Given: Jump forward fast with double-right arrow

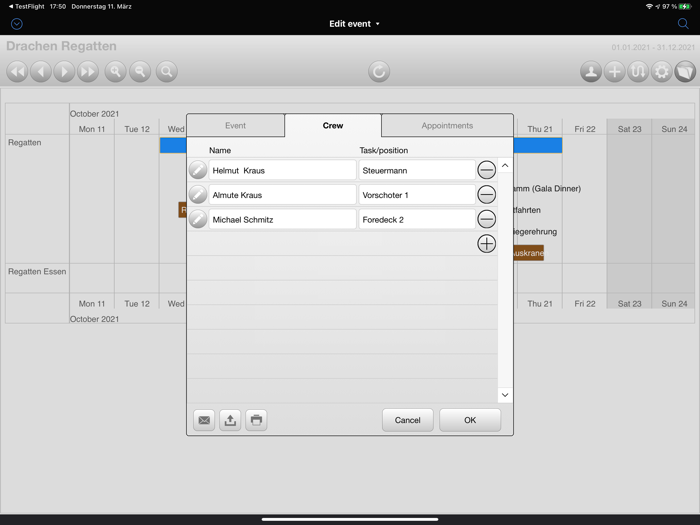Looking at the screenshot, I should coord(88,71).
